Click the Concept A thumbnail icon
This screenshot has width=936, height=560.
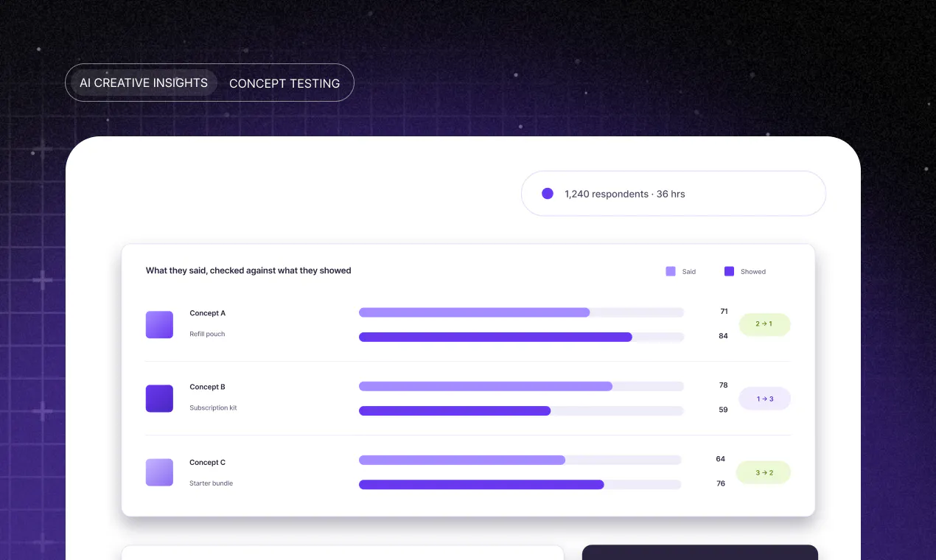tap(159, 324)
